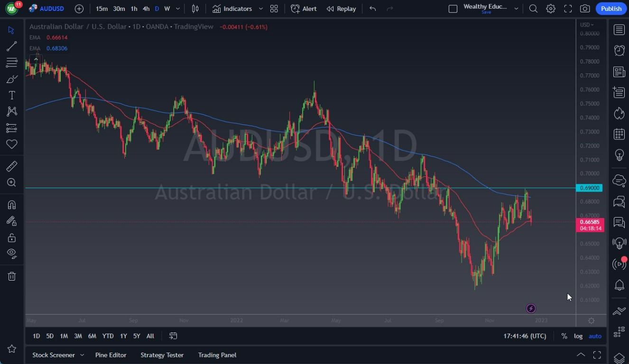Click the Publish button
The width and height of the screenshot is (629, 364).
[x=611, y=9]
